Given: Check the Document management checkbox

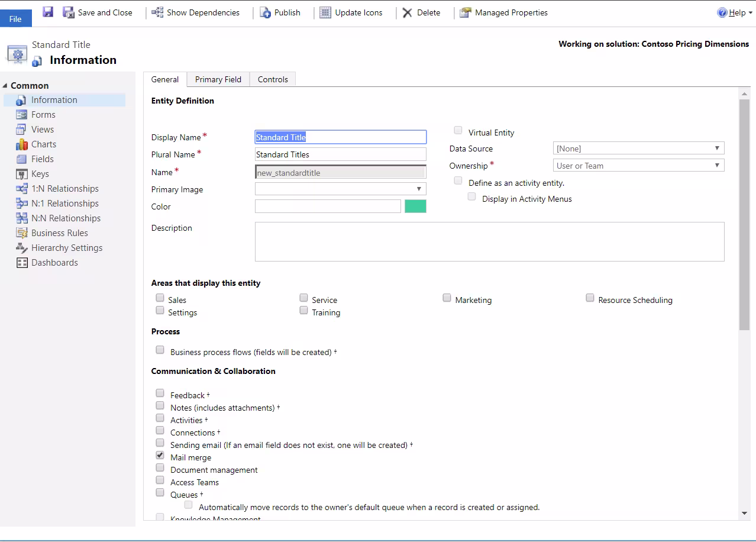Looking at the screenshot, I should tap(160, 467).
